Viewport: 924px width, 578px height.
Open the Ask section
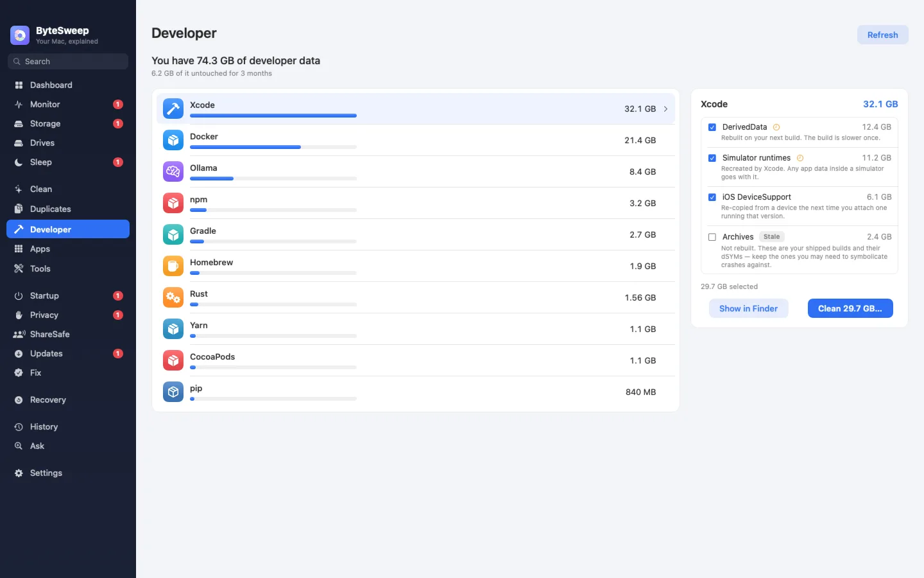point(68,446)
